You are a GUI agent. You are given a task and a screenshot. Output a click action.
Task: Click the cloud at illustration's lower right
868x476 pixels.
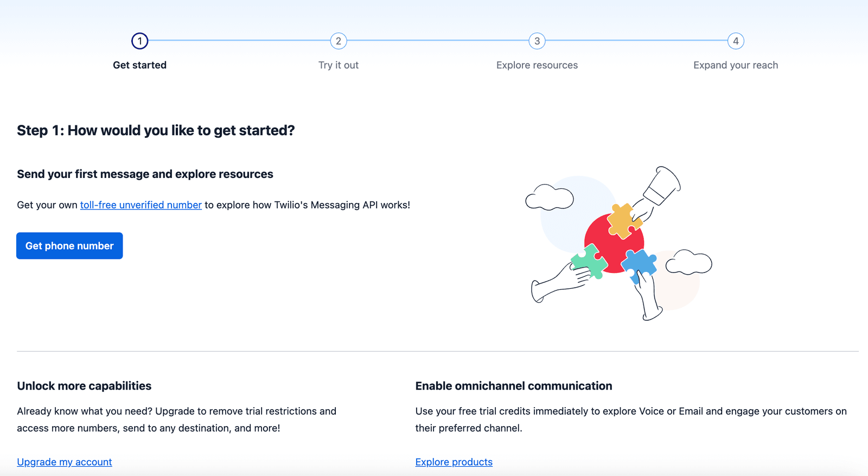point(688,263)
